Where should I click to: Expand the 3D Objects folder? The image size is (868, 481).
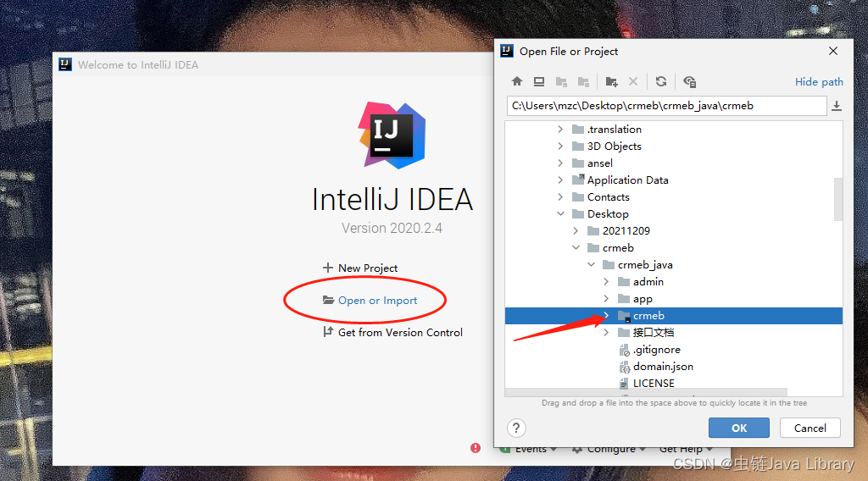[560, 146]
